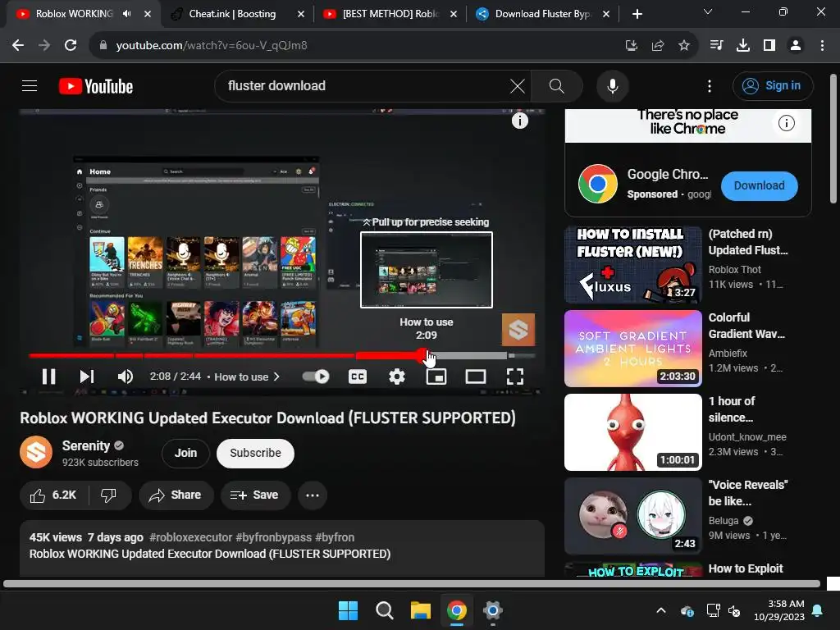Dislike this video
This screenshot has height=630, width=840.
coord(109,495)
